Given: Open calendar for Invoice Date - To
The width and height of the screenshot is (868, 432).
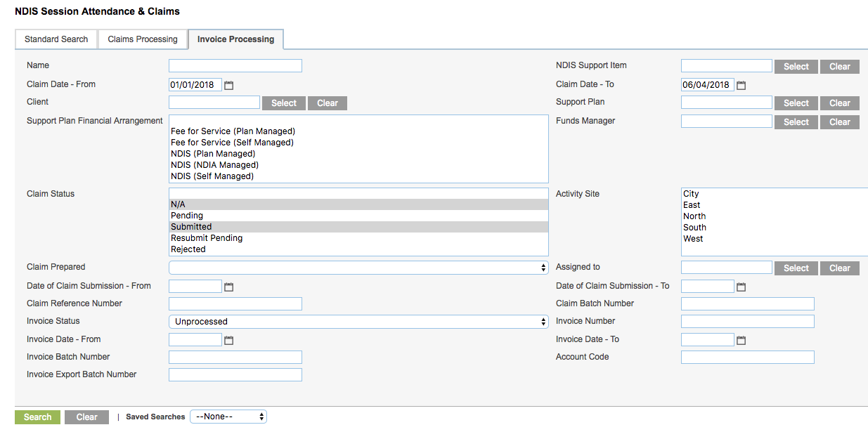Looking at the screenshot, I should click(741, 340).
